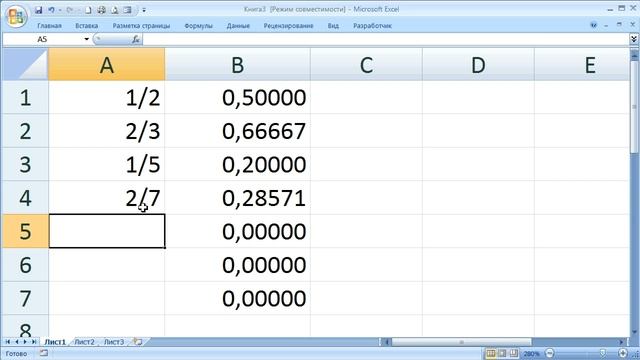Click the Redo arrow icon
640x360 pixels.
tap(69, 10)
